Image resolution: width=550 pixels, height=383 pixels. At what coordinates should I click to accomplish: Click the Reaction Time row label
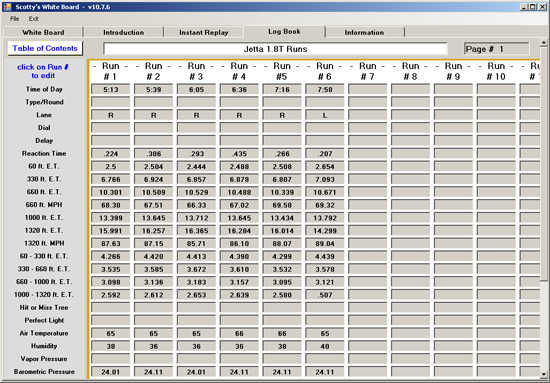[x=44, y=153]
